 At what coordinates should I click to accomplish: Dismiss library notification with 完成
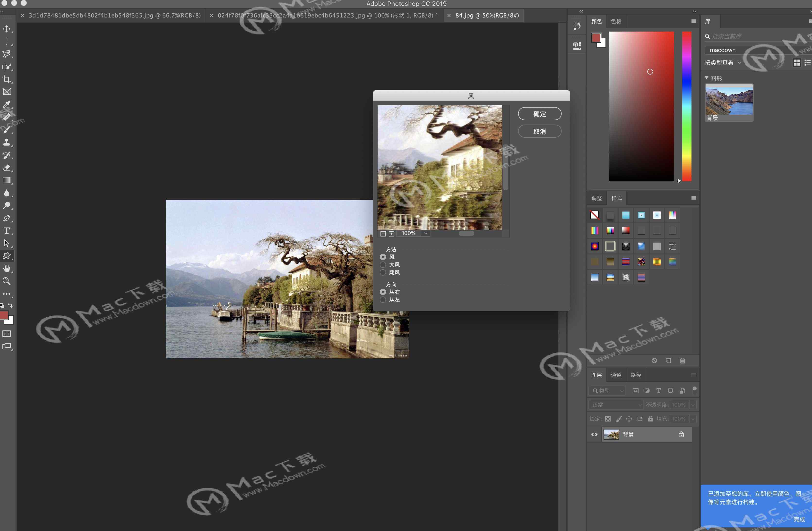click(x=799, y=519)
